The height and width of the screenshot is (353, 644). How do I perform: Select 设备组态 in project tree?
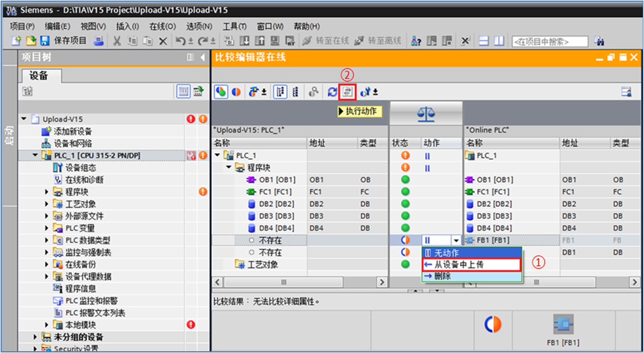(80, 168)
